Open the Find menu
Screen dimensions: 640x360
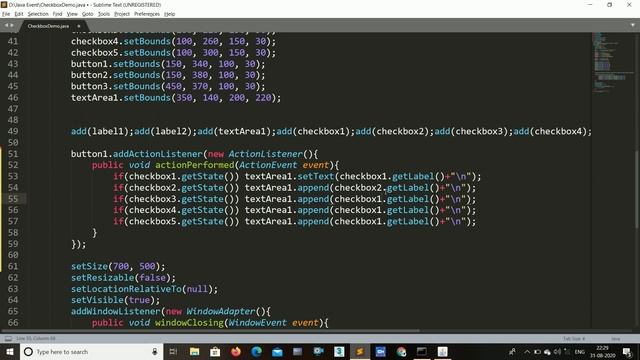(x=57, y=14)
